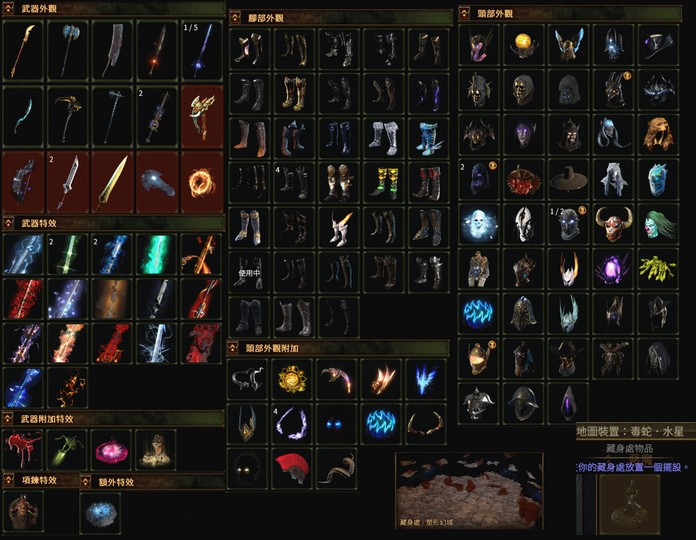Collapse the 腳部外觀 section

(x=235, y=18)
